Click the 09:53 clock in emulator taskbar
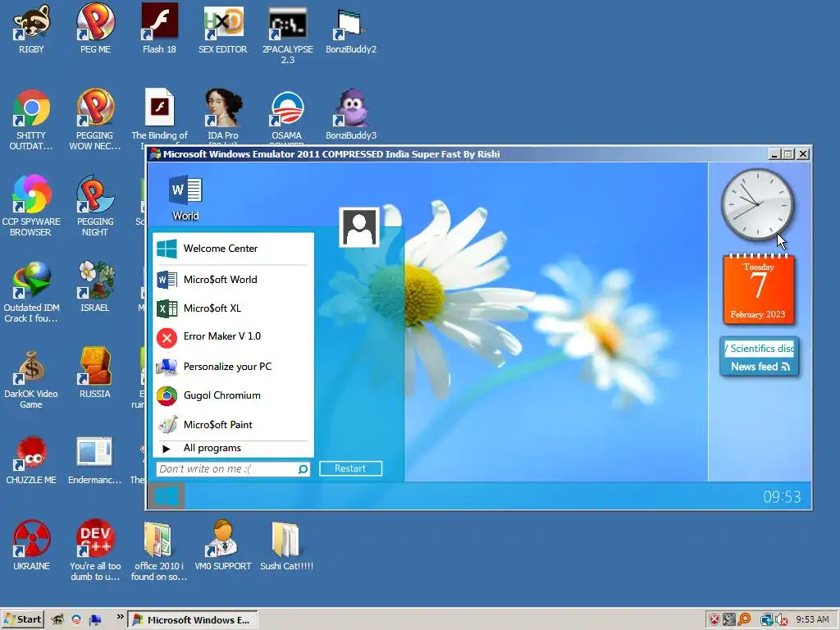 point(782,497)
